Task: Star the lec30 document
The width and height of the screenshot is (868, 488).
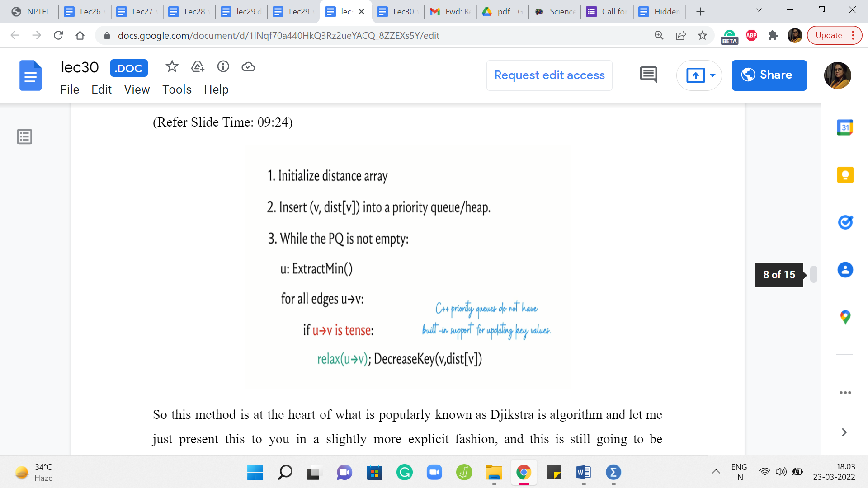Action: tap(172, 67)
